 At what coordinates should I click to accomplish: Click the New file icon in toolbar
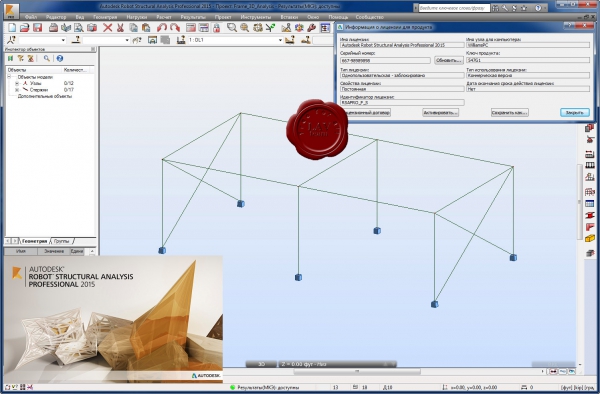click(12, 28)
